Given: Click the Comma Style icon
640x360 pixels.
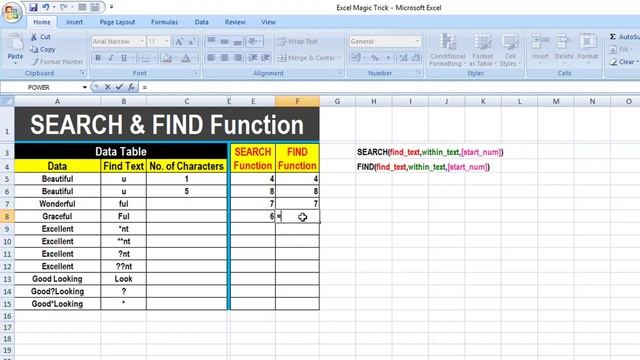Looking at the screenshot, I should click(388, 58).
